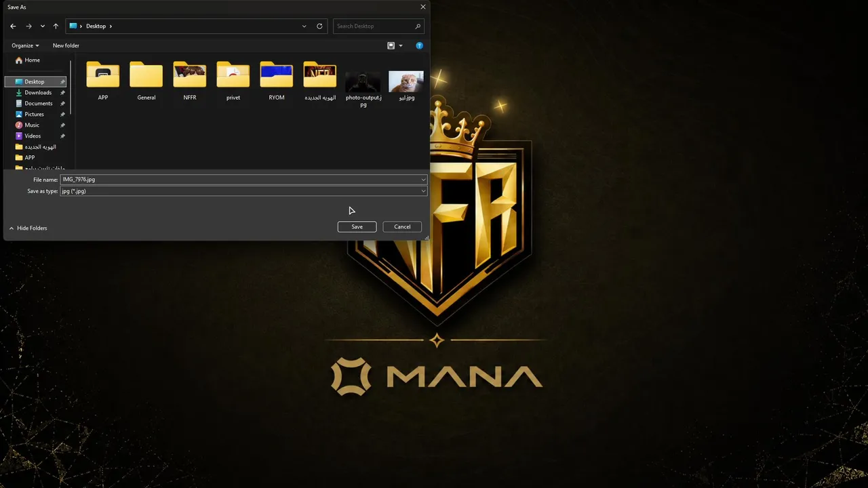
Task: Go forward with the Forward arrow
Action: click(x=28, y=26)
